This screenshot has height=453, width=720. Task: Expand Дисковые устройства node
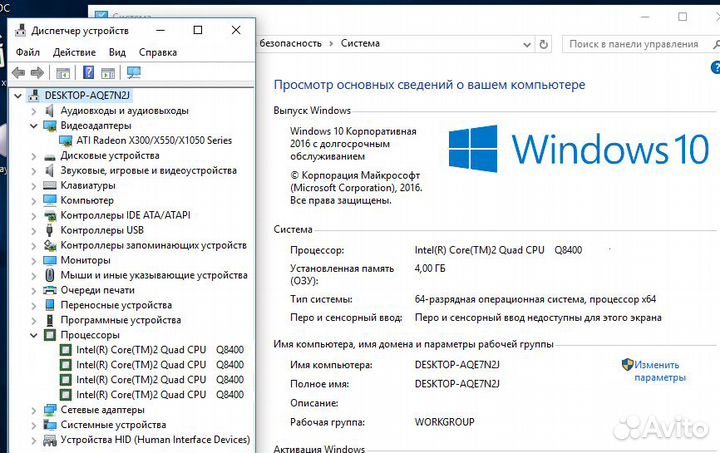pyautogui.click(x=34, y=156)
